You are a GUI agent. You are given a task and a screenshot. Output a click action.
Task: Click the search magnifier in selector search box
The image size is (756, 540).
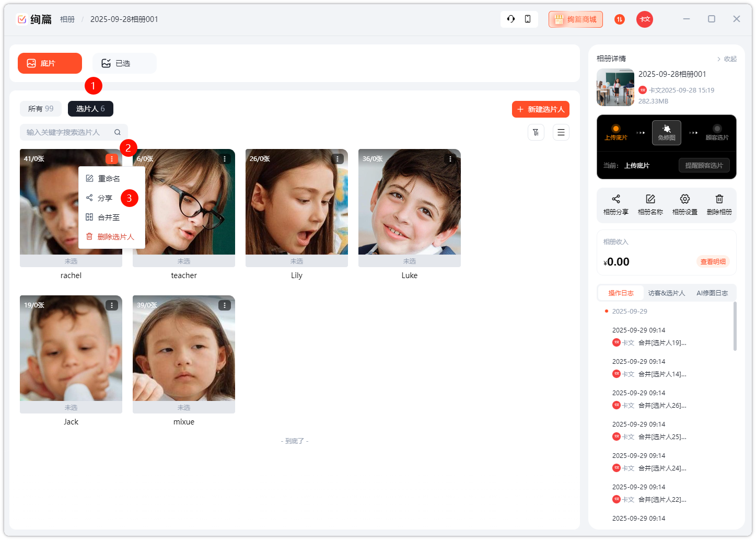tap(118, 132)
